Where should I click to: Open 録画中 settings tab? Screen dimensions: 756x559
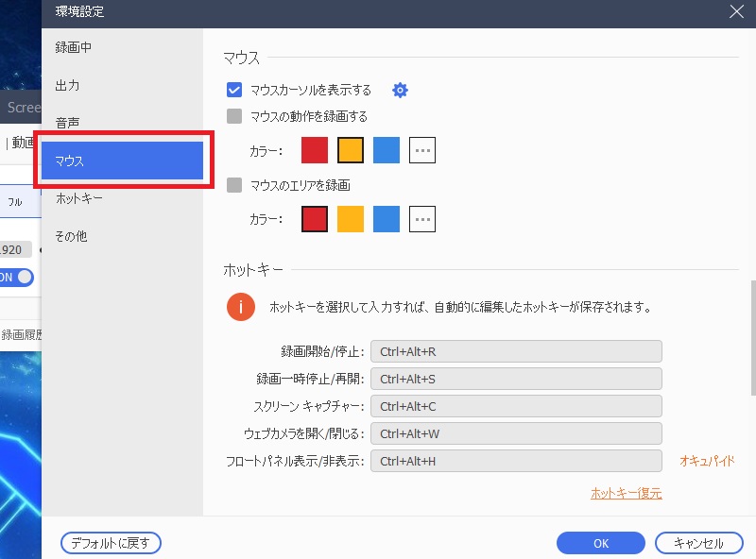click(122, 47)
